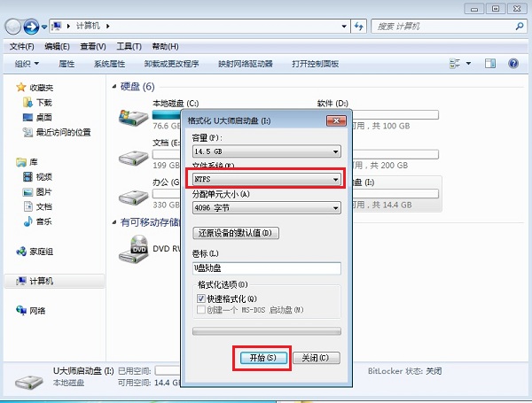Select the DVD RW drive icon
The width and height of the screenshot is (532, 403).
pyautogui.click(x=134, y=251)
